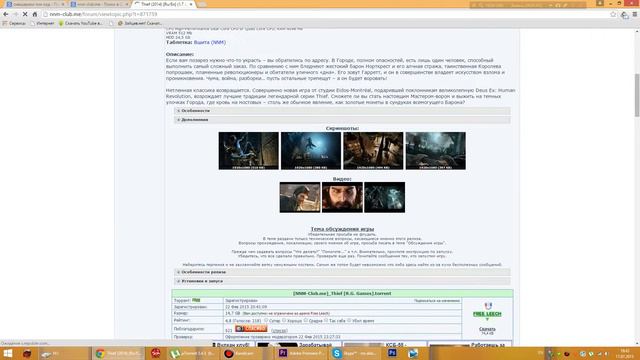Open the bearded man video thumbnail

[x=342, y=197]
